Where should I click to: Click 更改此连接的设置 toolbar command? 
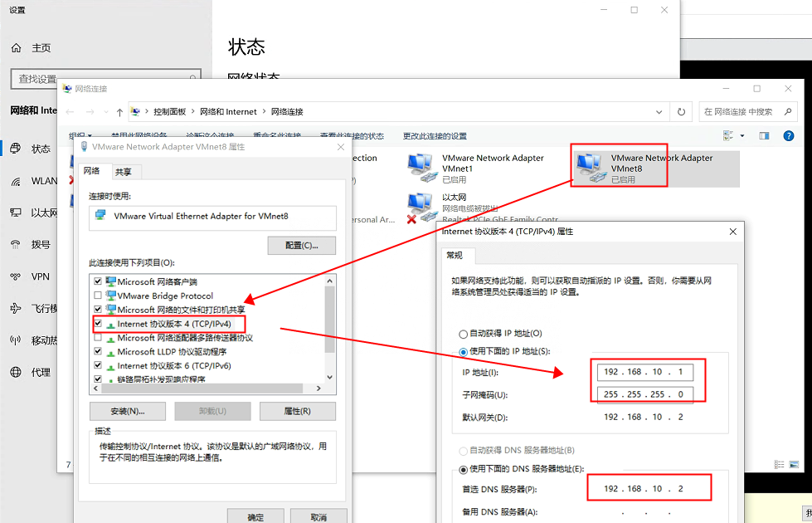point(435,136)
